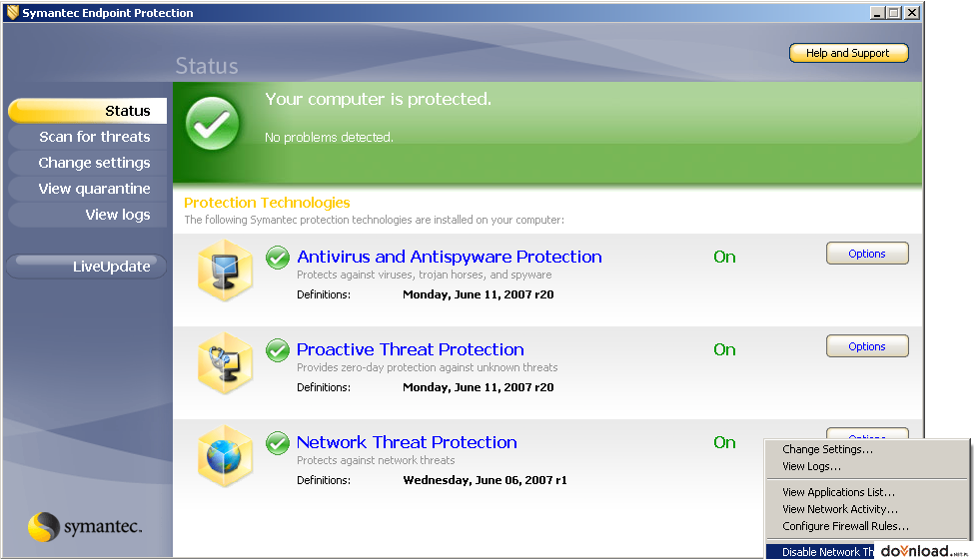The height and width of the screenshot is (560, 974).
Task: Click the Proactive Threat Protection heading link
Action: pos(410,349)
